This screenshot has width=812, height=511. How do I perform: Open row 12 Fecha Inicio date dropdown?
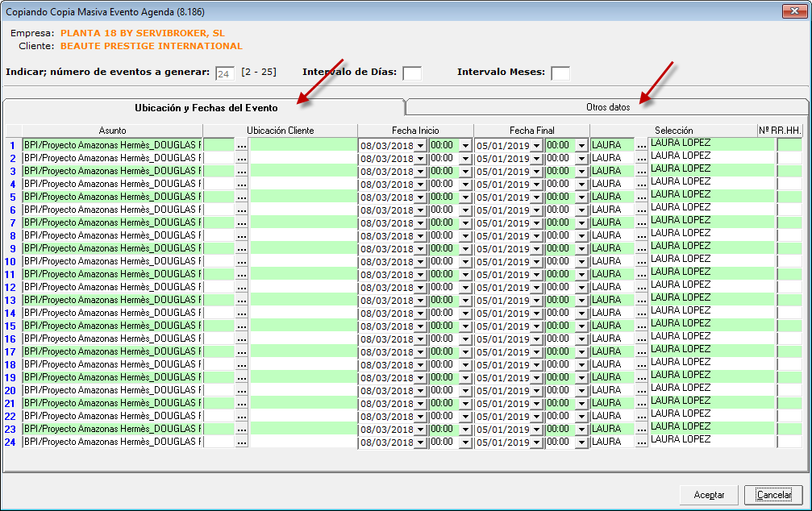point(420,288)
